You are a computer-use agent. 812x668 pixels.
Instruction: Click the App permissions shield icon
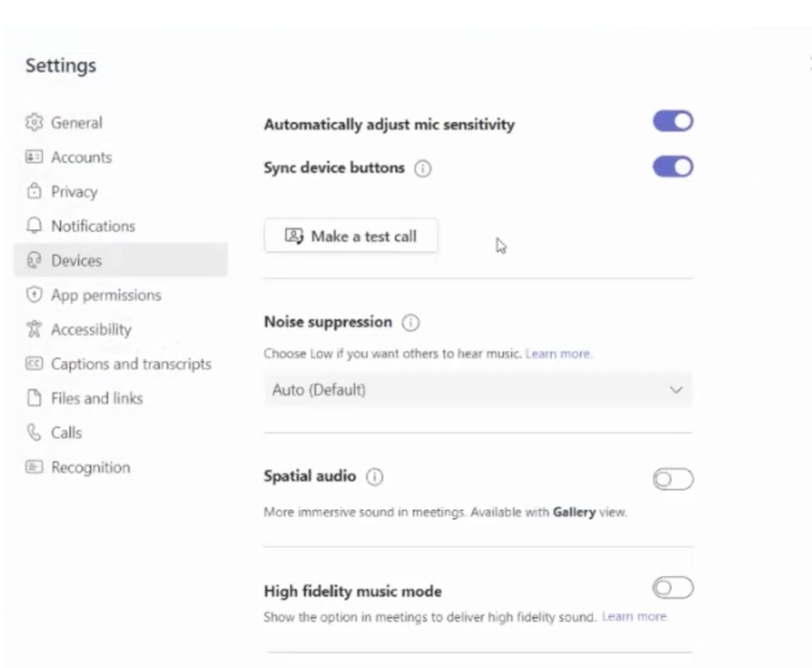34,295
